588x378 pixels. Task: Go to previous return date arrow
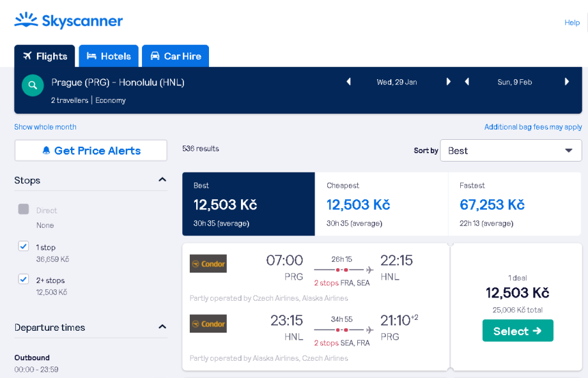point(467,82)
